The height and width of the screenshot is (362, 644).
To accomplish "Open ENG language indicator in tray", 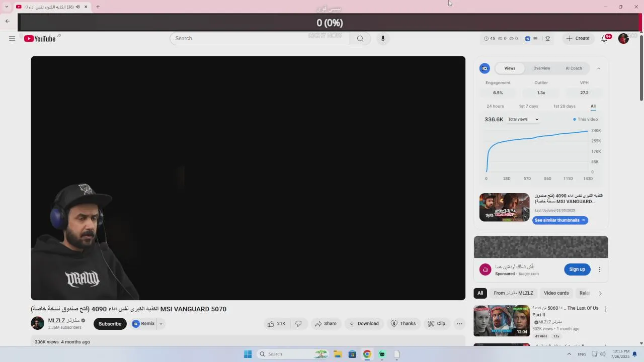I will 582,354.
